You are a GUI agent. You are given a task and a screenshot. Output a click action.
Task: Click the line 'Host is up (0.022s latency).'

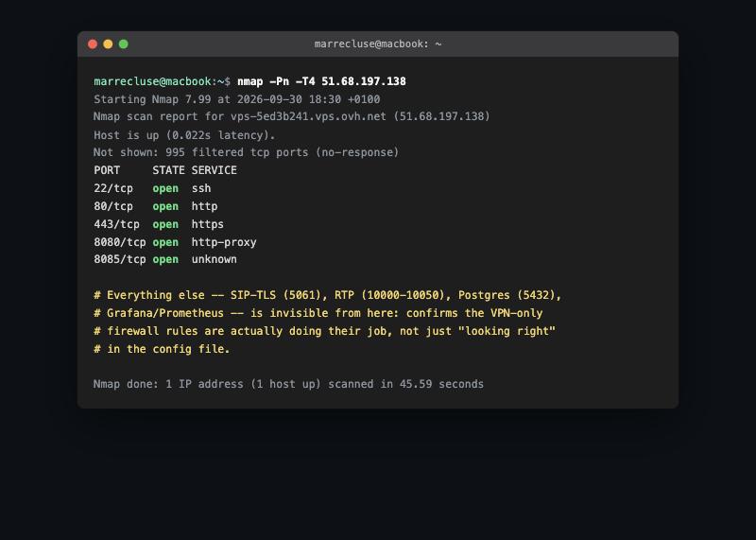pos(184,135)
